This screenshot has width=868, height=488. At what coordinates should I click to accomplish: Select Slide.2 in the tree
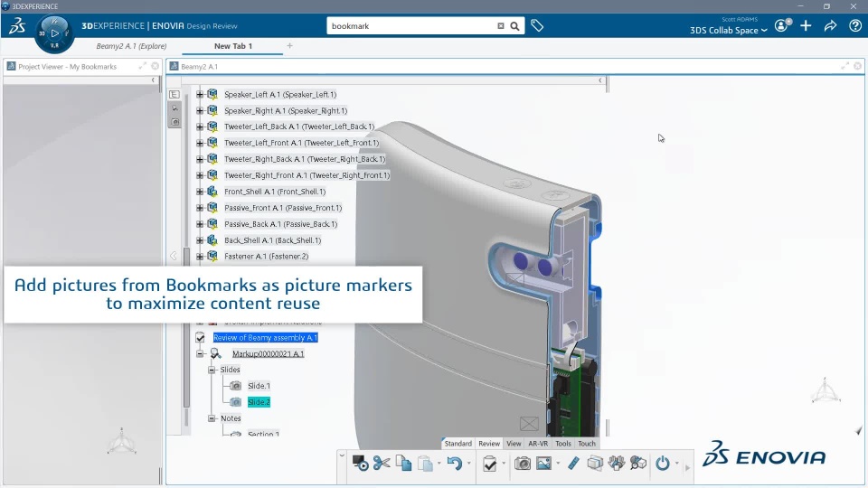[259, 402]
